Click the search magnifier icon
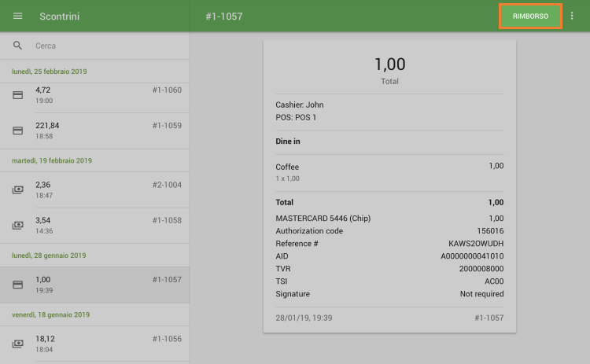The height and width of the screenshot is (364, 590). [x=18, y=46]
